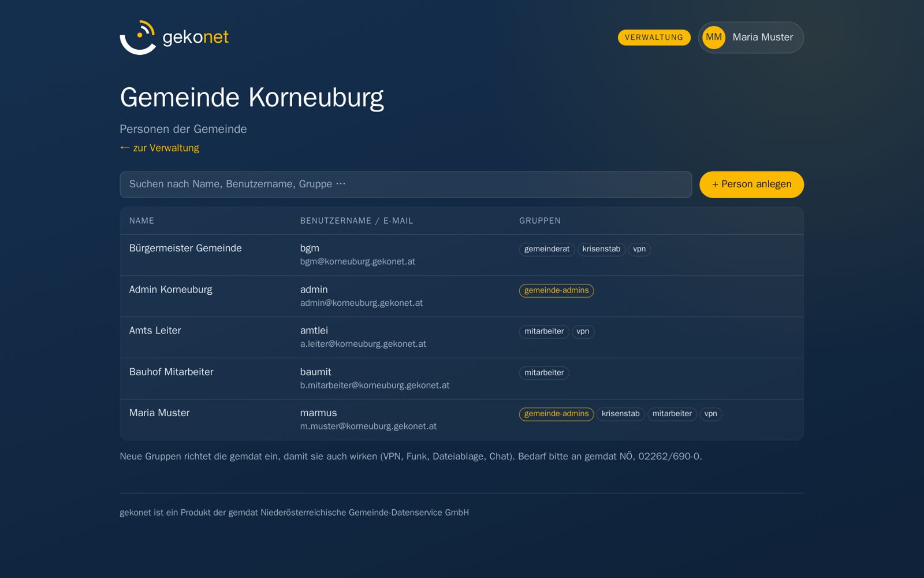The image size is (924, 578).
Task: Click username amtlei
Action: [314, 331]
